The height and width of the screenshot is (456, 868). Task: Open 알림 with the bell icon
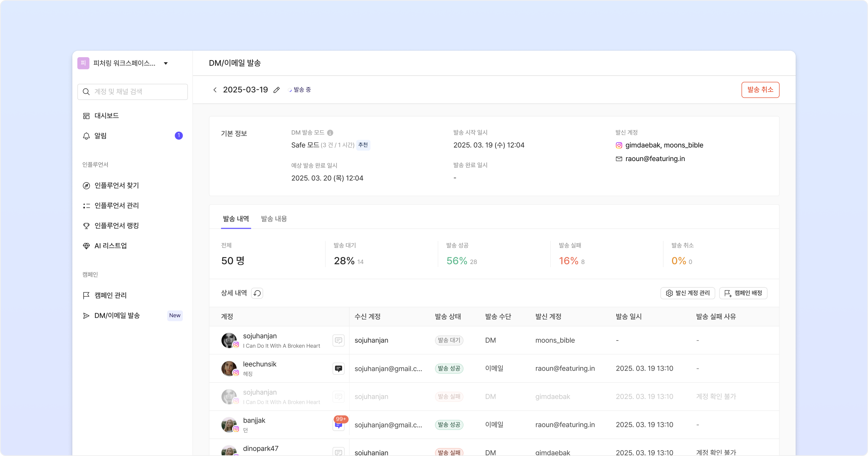(x=101, y=136)
